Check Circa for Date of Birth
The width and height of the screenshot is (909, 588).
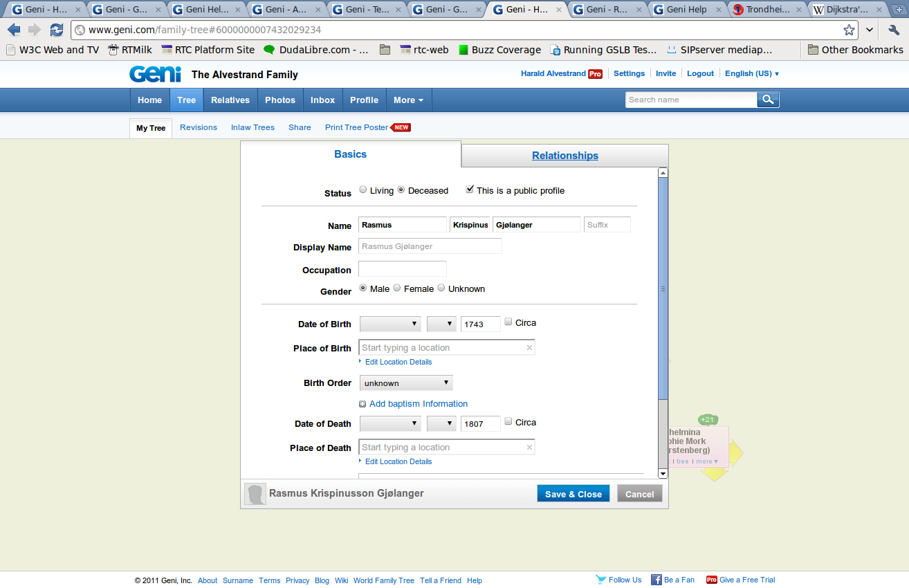[x=508, y=322]
